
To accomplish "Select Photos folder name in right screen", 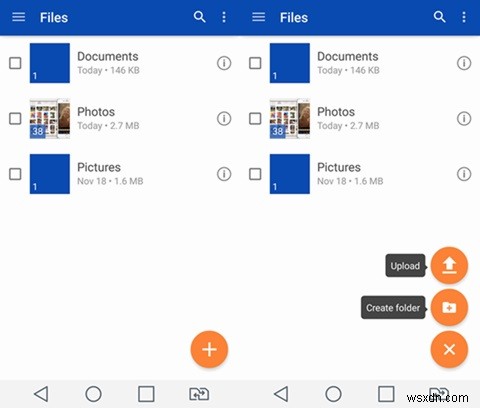I will [336, 112].
